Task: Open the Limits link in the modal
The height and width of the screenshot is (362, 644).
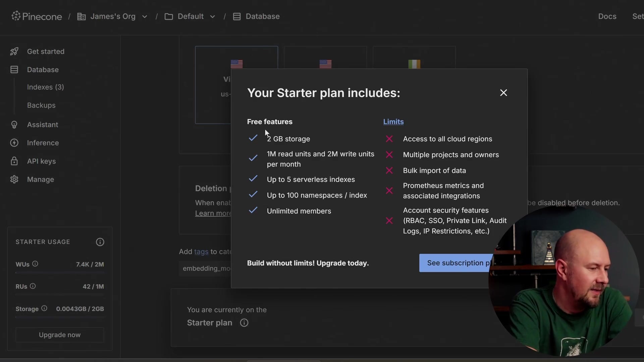Action: [x=393, y=122]
